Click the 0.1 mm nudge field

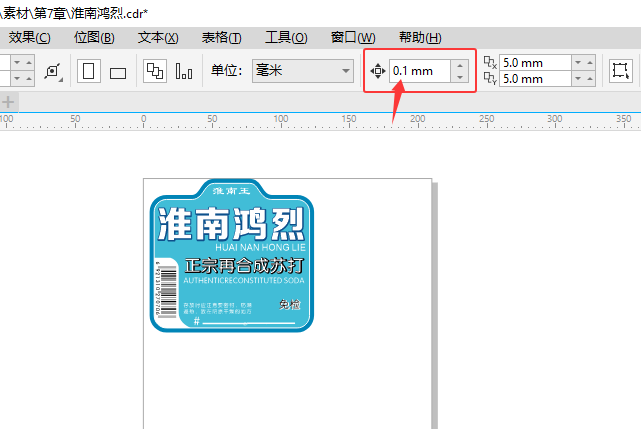point(420,71)
